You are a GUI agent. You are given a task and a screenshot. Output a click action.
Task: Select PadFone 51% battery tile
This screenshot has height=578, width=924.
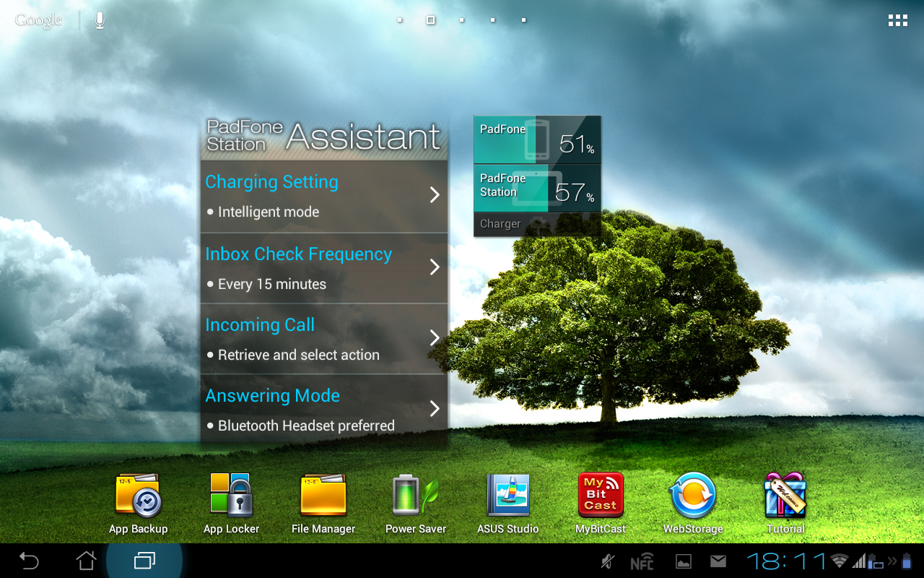(x=537, y=139)
